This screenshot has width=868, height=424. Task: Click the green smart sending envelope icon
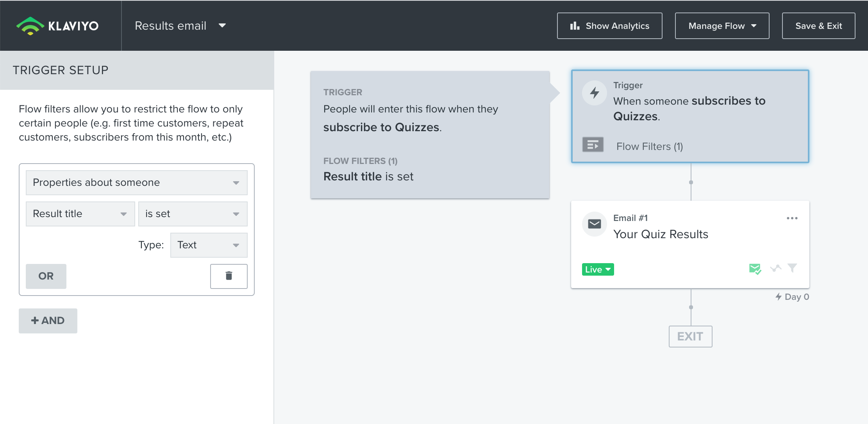755,269
